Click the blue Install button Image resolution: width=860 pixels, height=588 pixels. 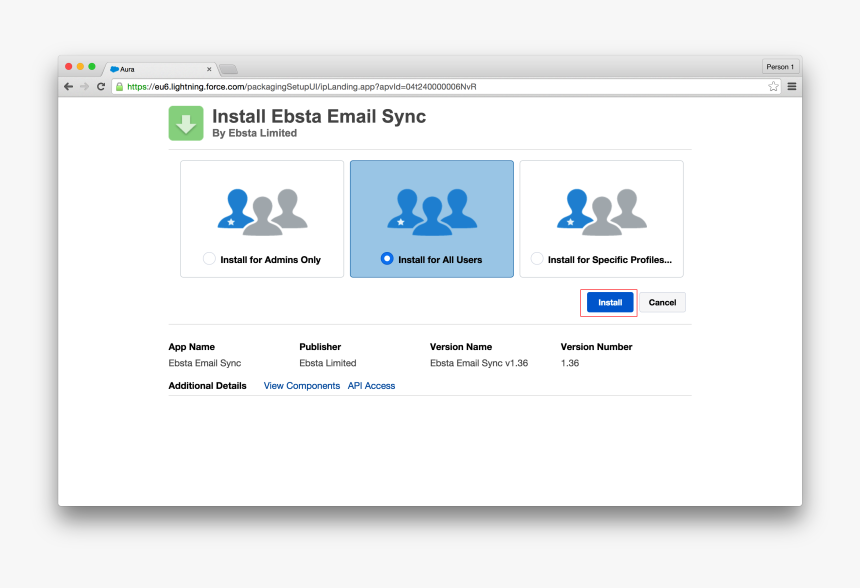click(x=610, y=302)
